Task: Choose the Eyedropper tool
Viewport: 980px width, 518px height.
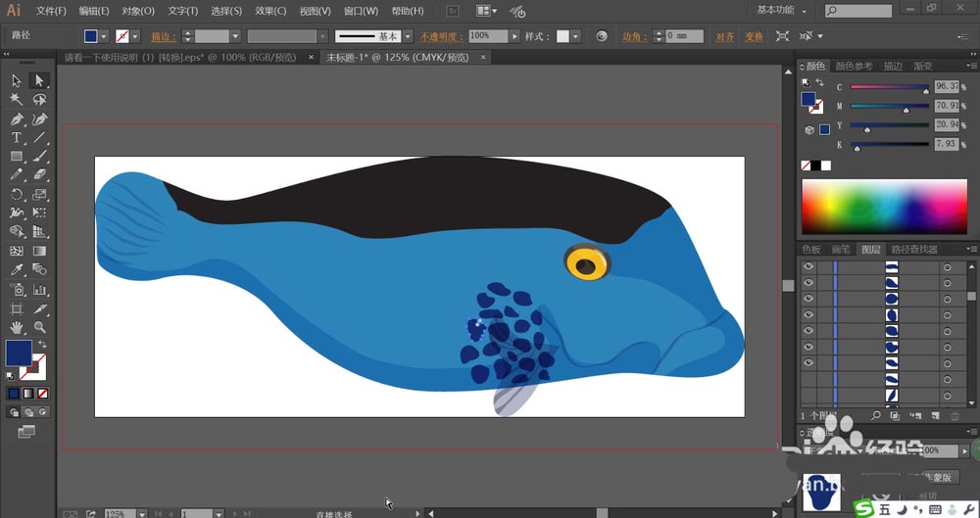Action: [x=17, y=269]
